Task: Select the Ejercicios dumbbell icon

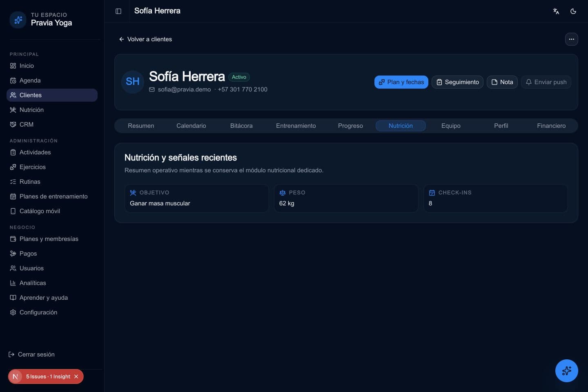Action: coord(13,167)
